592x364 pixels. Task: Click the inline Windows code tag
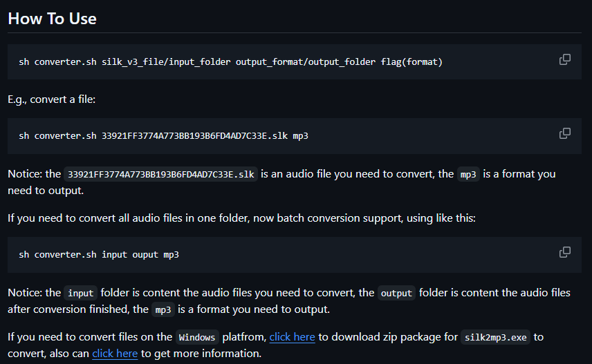(197, 337)
